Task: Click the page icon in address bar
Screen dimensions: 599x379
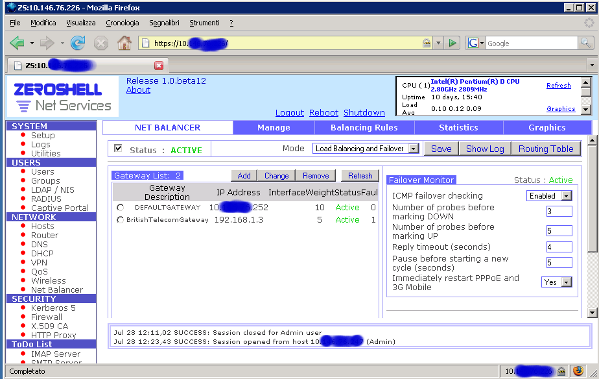Action: pos(146,43)
